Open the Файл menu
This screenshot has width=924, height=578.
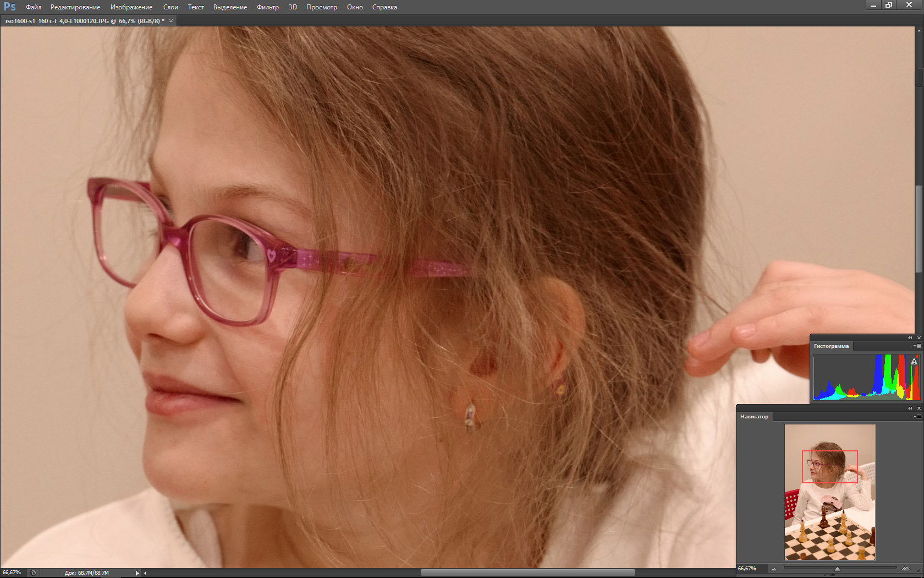[x=34, y=7]
